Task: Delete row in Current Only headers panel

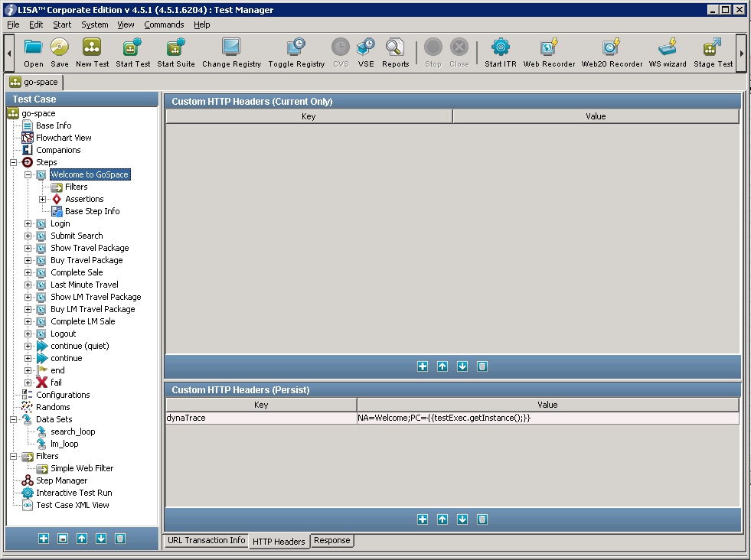Action: [482, 366]
